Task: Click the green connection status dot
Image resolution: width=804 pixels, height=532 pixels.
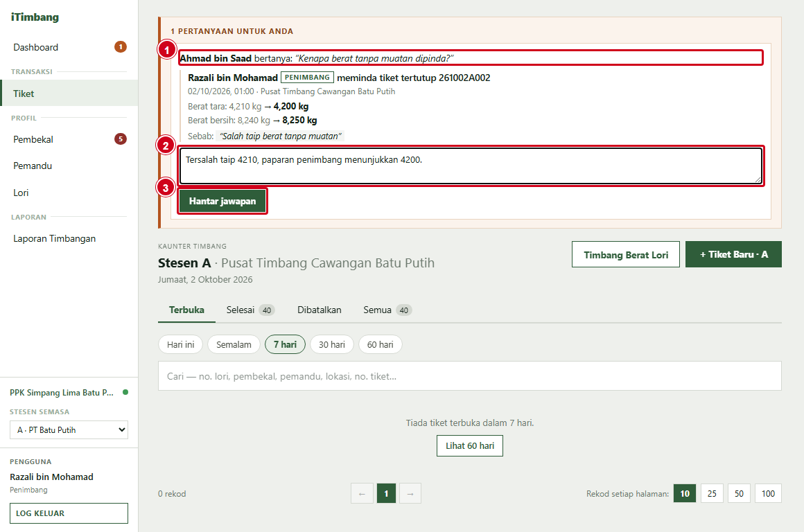Action: point(125,392)
